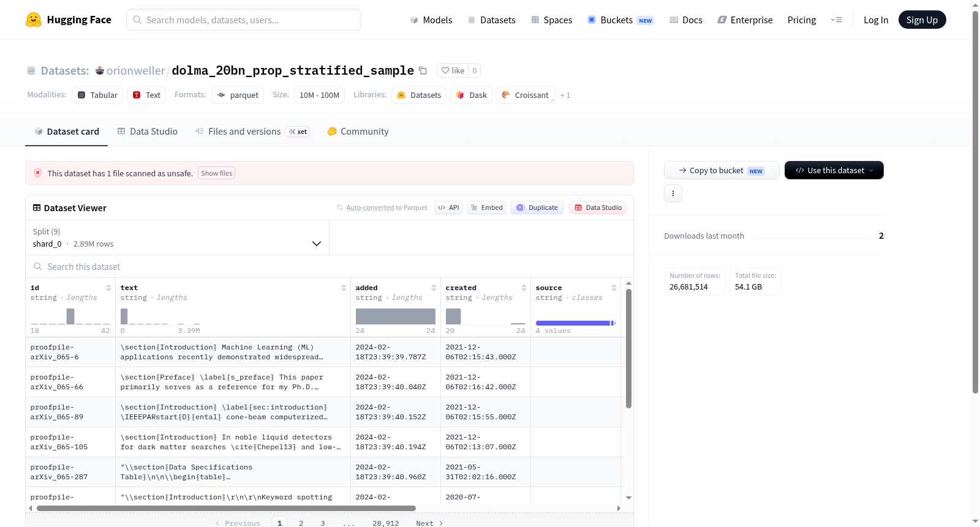
Task: Switch to the Data Studio tab
Action: coord(148,132)
